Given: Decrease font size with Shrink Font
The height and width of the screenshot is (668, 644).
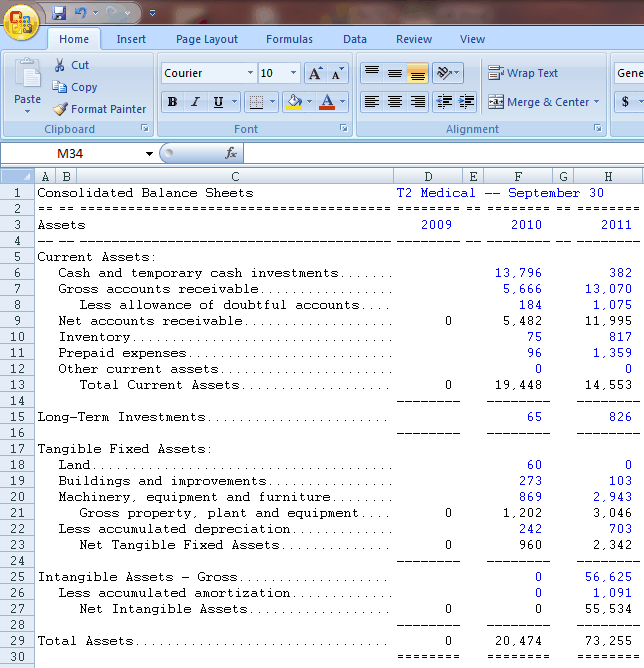Looking at the screenshot, I should [x=337, y=73].
